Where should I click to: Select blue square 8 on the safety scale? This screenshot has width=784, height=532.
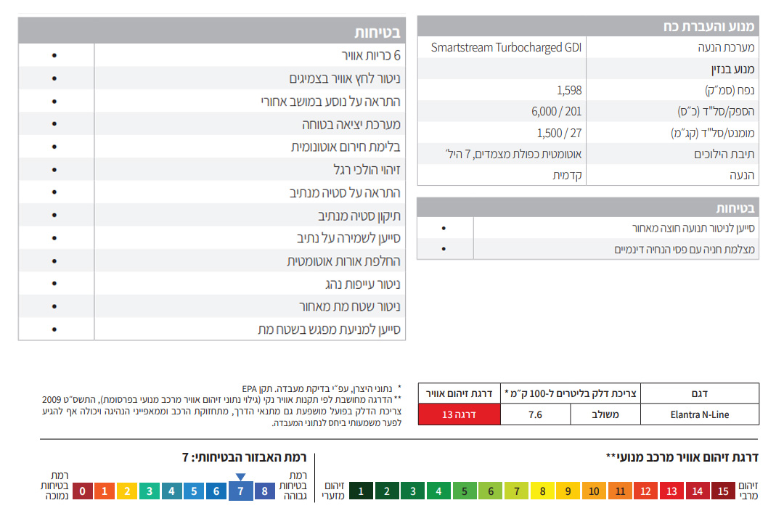[x=264, y=491]
